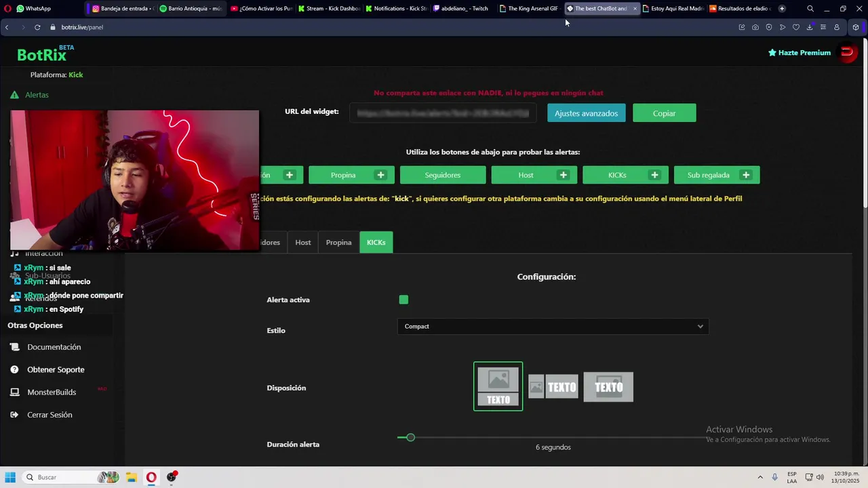
Task: Open Opera easy setup sliders icon
Action: click(823, 27)
